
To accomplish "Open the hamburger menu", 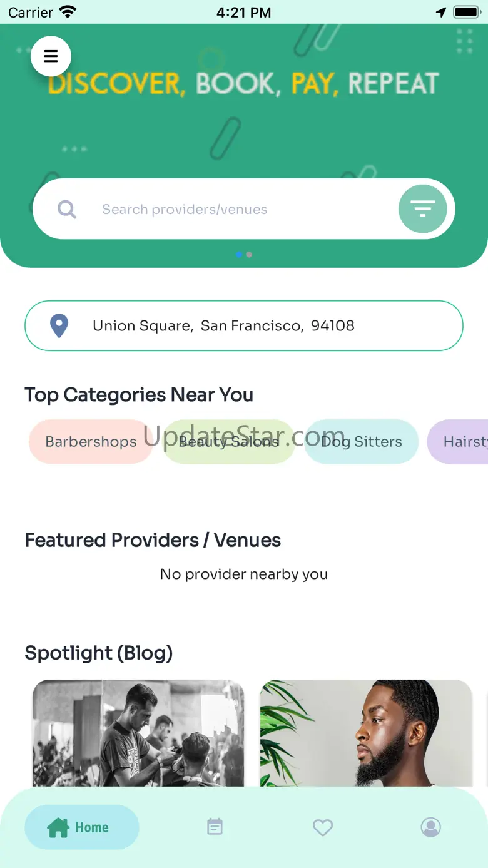I will (x=51, y=56).
